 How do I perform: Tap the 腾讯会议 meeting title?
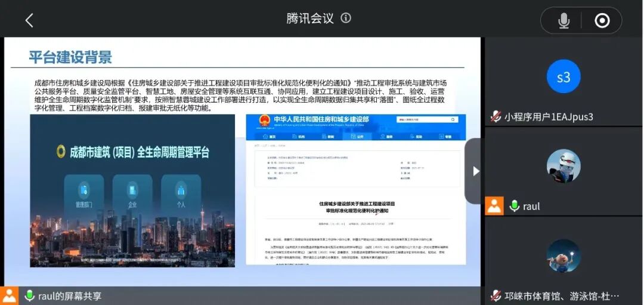[x=310, y=18]
